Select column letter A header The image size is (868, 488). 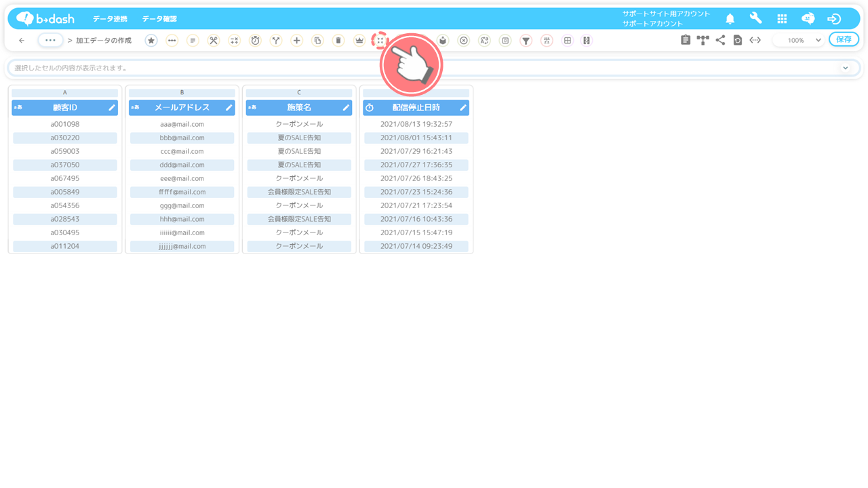[65, 92]
